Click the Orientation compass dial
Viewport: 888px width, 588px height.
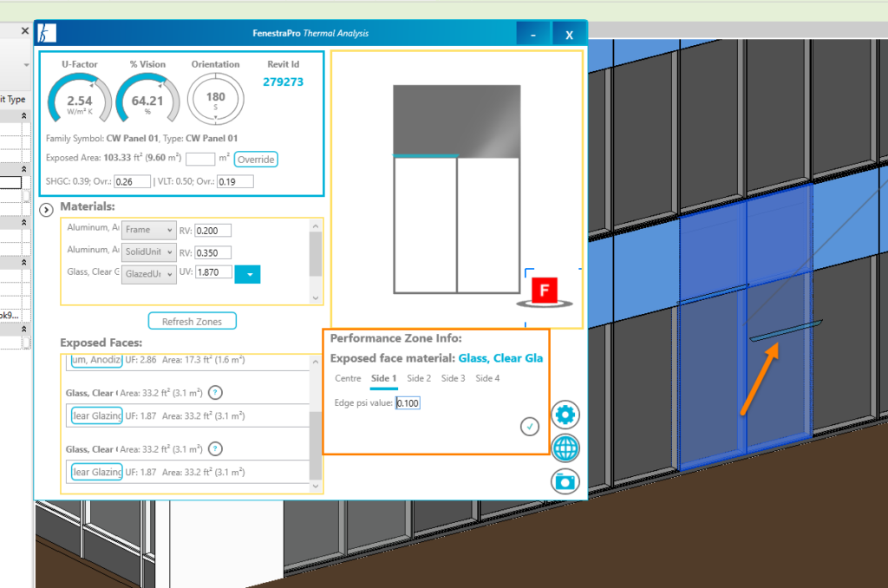(216, 99)
